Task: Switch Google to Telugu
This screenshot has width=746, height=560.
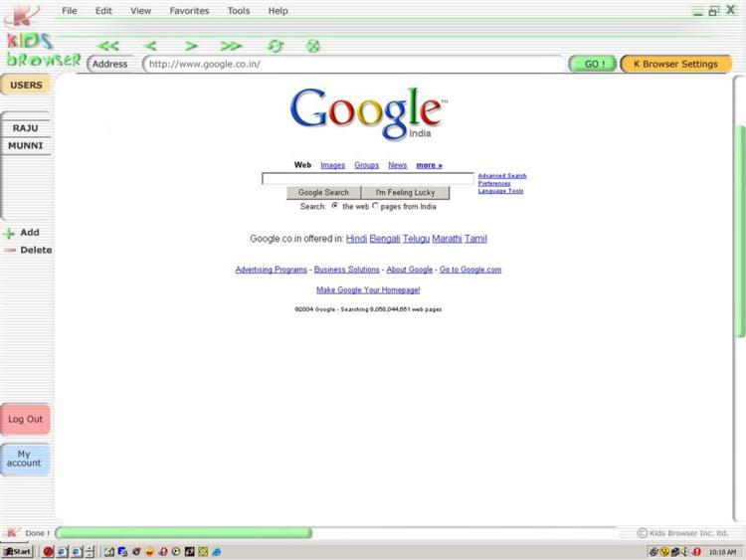Action: click(x=417, y=239)
